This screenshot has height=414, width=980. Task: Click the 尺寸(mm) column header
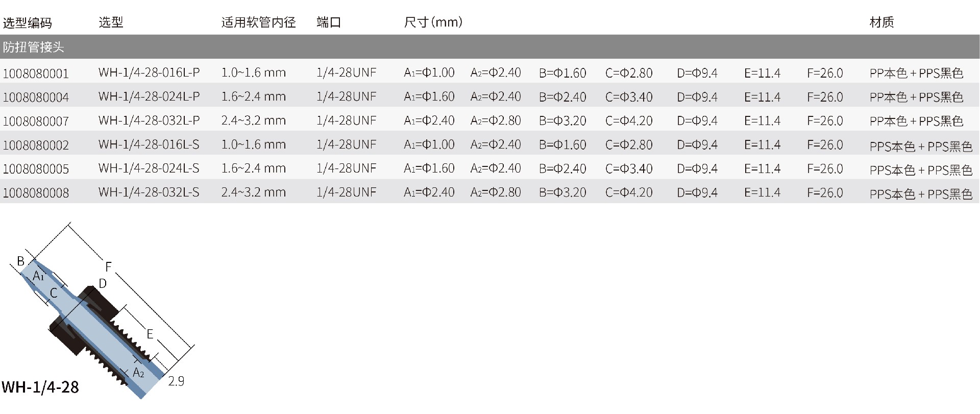click(433, 22)
